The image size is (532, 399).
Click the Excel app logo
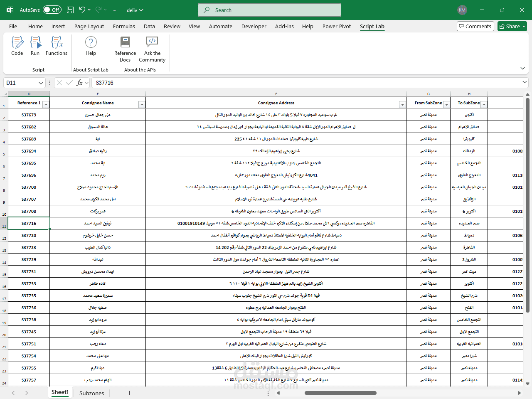click(10, 10)
